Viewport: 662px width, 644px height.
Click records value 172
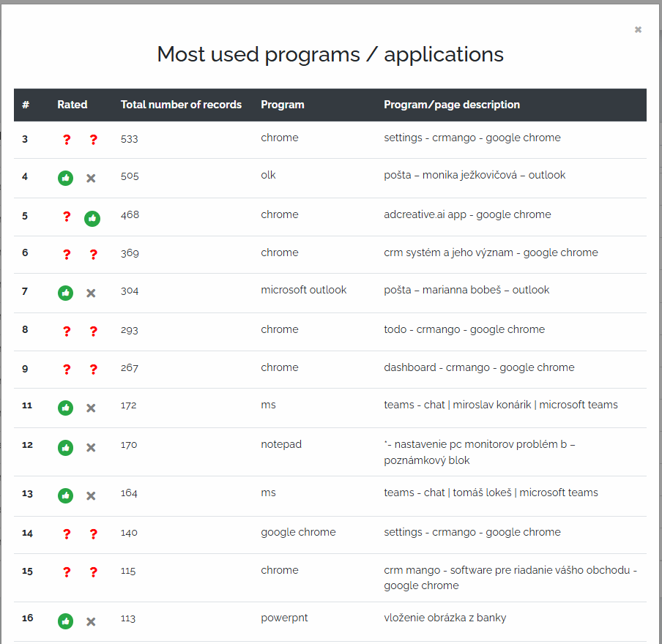click(128, 405)
